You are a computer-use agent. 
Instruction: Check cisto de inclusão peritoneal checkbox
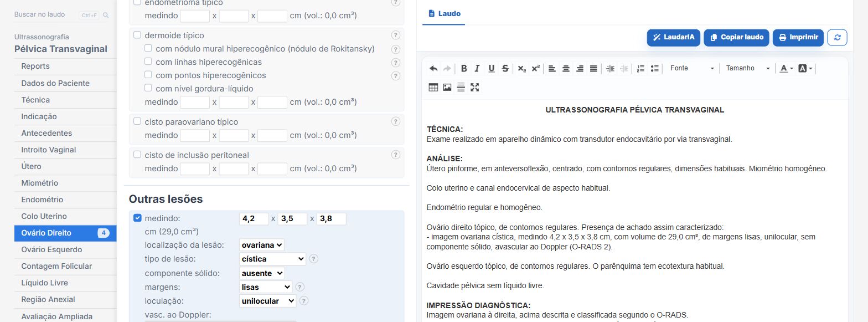(x=137, y=155)
